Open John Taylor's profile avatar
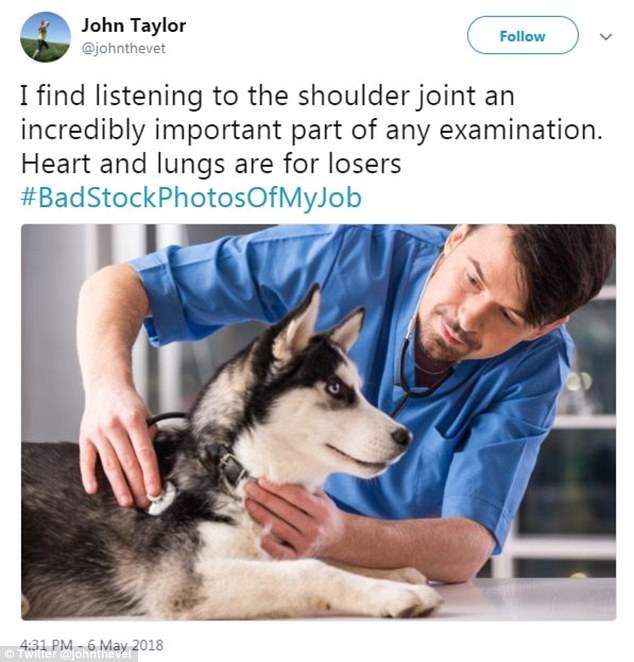Screen dimensions: 634x662 [46, 37]
